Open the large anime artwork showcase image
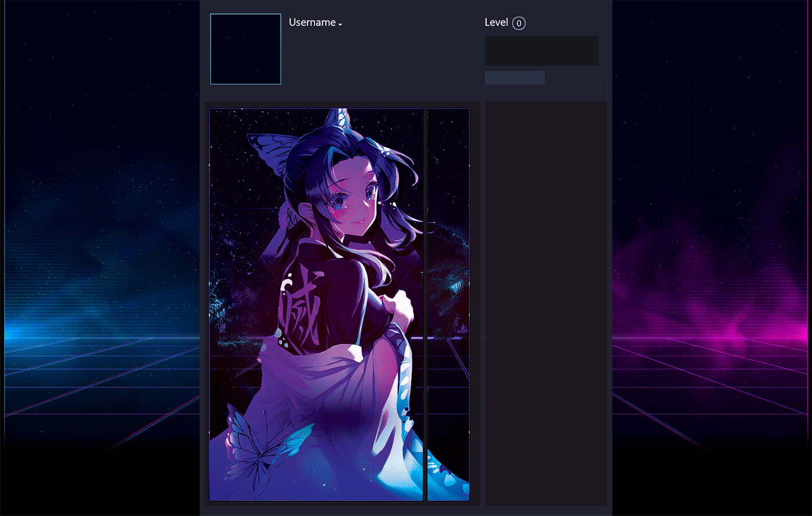This screenshot has height=516, width=812. (x=316, y=304)
